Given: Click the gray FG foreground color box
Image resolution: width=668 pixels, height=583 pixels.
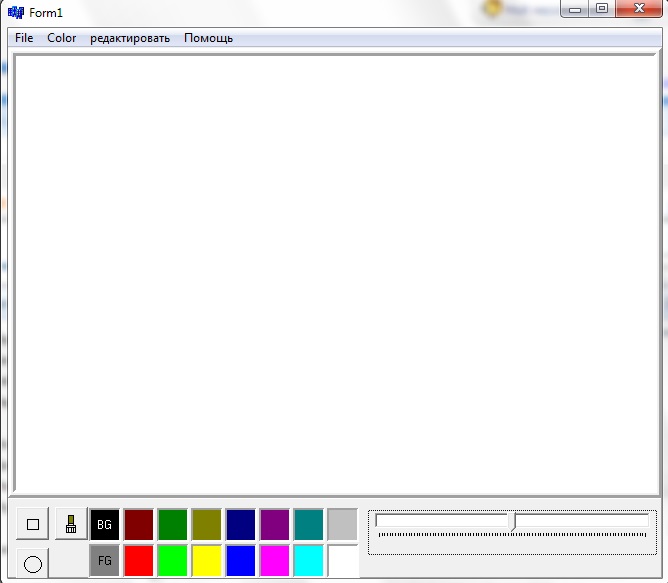Looking at the screenshot, I should (104, 560).
